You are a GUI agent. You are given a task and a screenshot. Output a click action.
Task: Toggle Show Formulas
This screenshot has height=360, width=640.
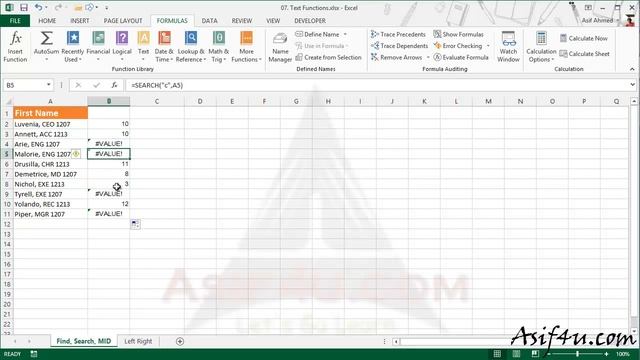(459, 34)
